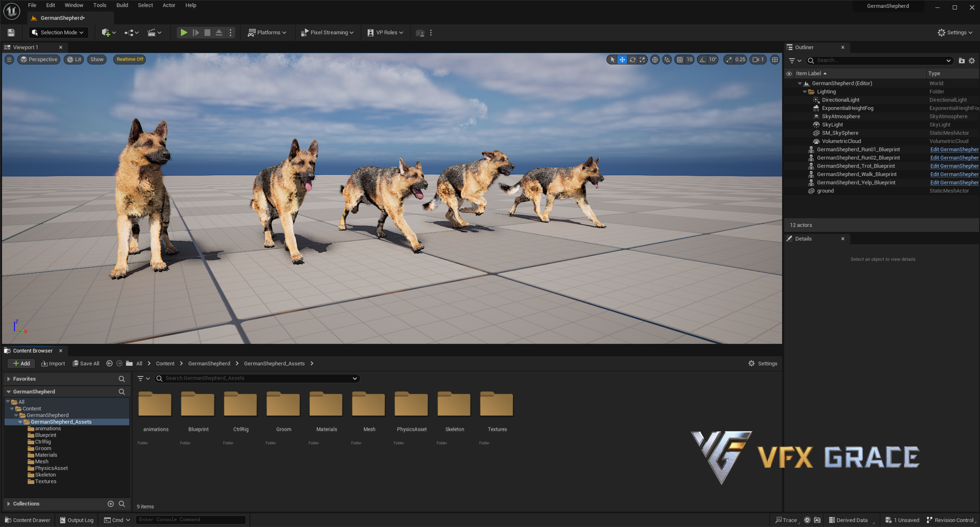Click the Eject toolbar button

tap(219, 33)
